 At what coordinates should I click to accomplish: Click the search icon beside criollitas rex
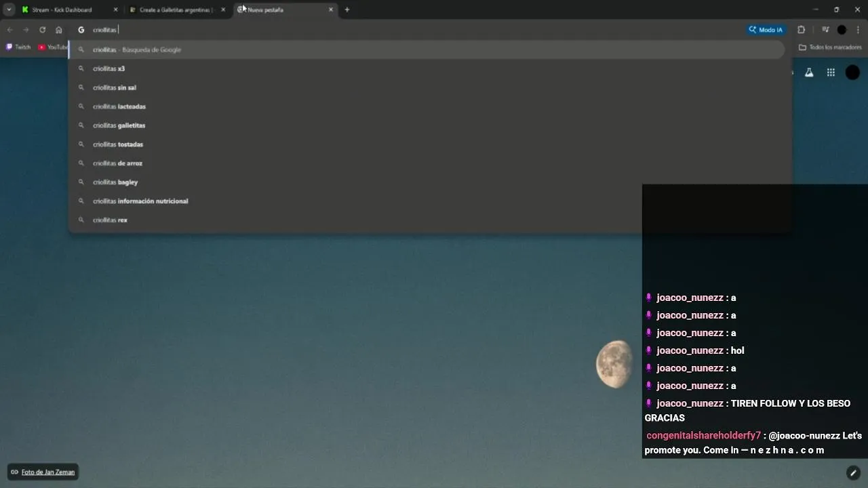pos(81,220)
